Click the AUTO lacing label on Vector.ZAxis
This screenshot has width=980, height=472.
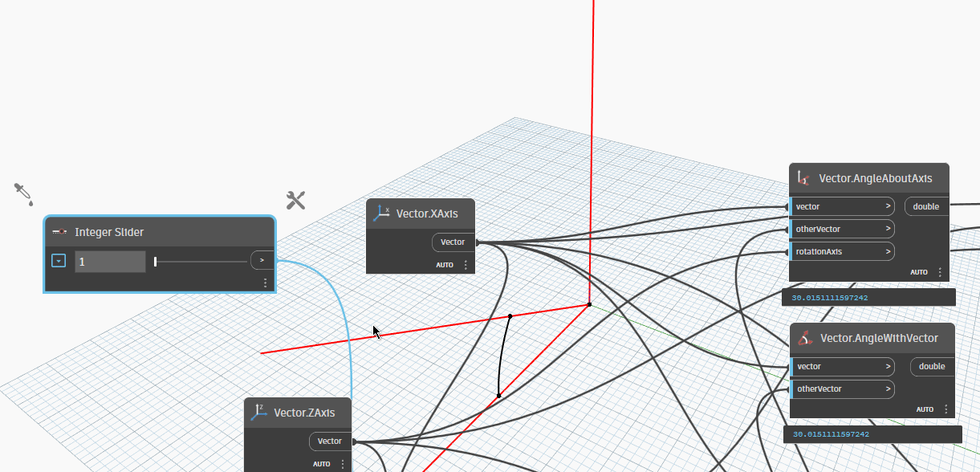322,464
